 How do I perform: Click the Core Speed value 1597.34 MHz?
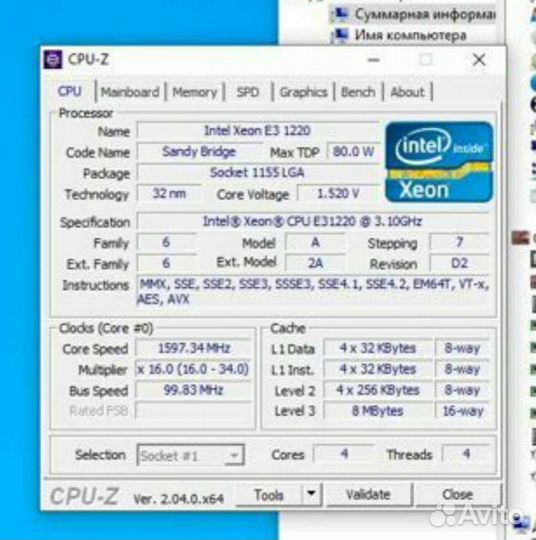(x=194, y=348)
